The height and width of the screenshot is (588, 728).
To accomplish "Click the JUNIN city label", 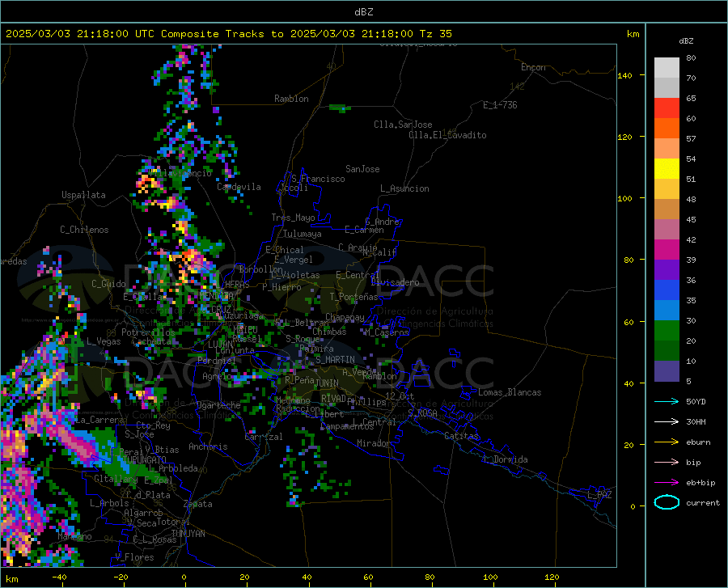I will pos(327,383).
